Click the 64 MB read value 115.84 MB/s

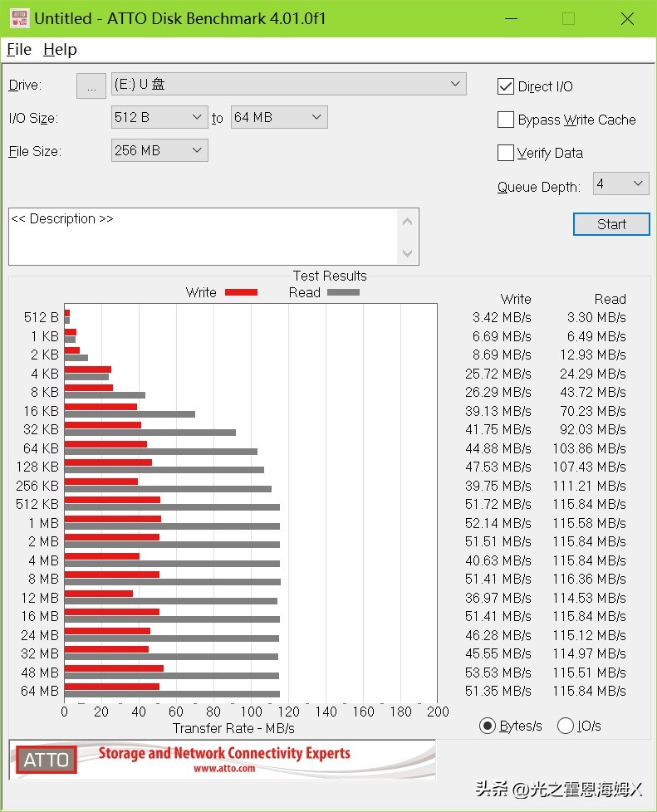coord(589,692)
